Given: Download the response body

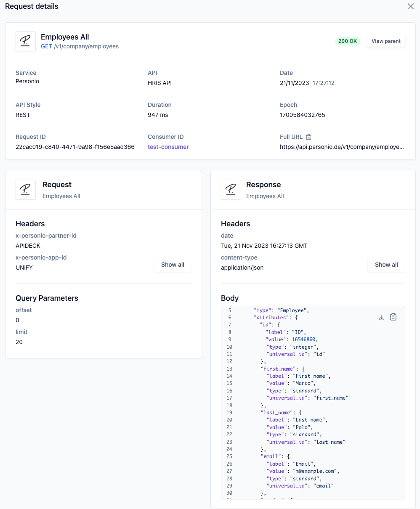Looking at the screenshot, I should [x=382, y=317].
